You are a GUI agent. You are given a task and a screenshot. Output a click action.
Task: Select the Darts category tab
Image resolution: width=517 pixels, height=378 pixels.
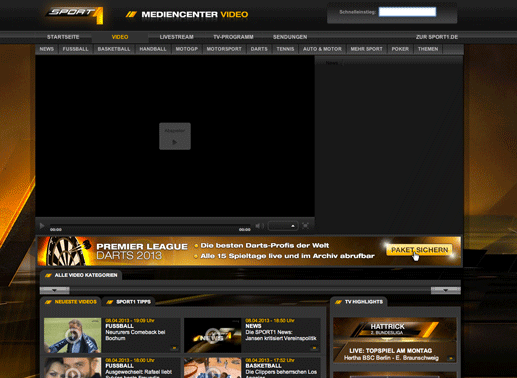point(259,49)
